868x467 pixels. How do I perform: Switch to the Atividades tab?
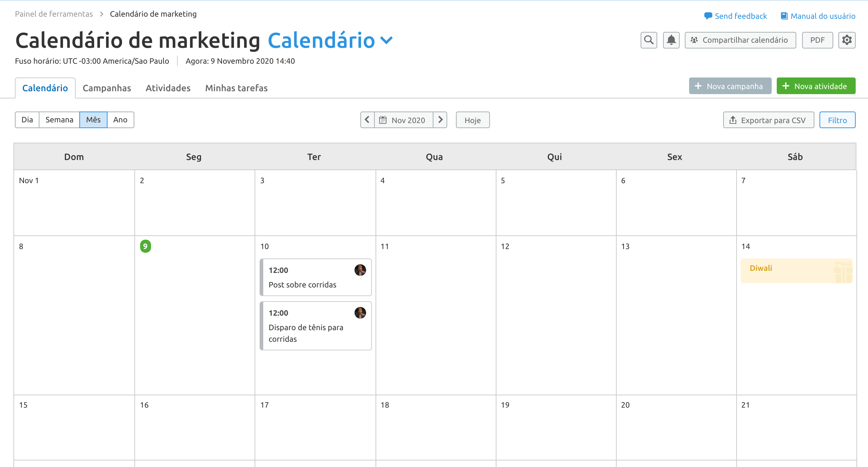(168, 87)
